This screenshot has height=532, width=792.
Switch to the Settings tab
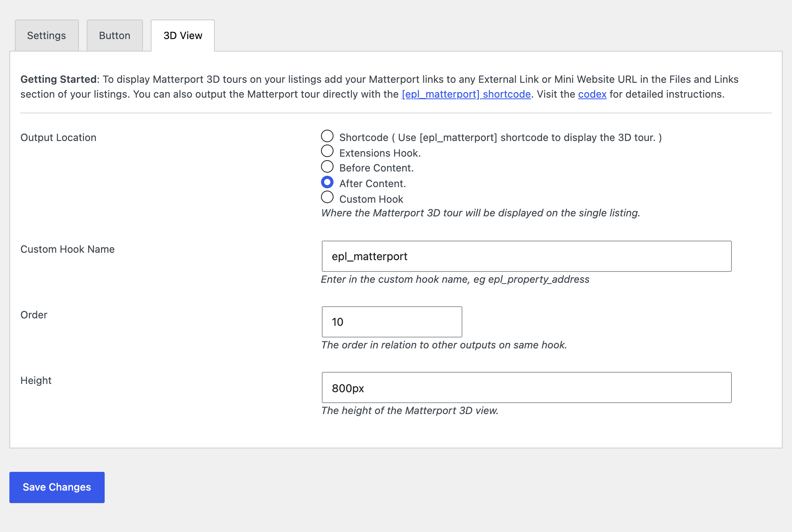click(46, 36)
